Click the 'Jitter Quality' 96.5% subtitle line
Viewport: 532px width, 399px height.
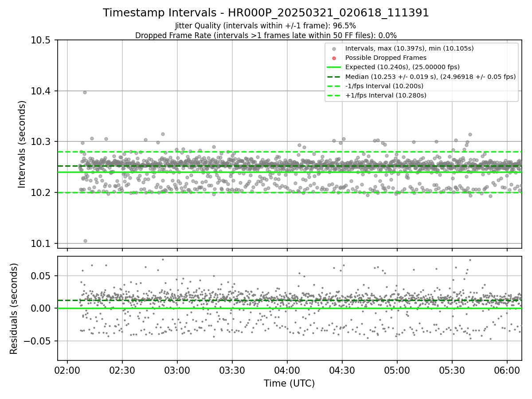pyautogui.click(x=266, y=26)
